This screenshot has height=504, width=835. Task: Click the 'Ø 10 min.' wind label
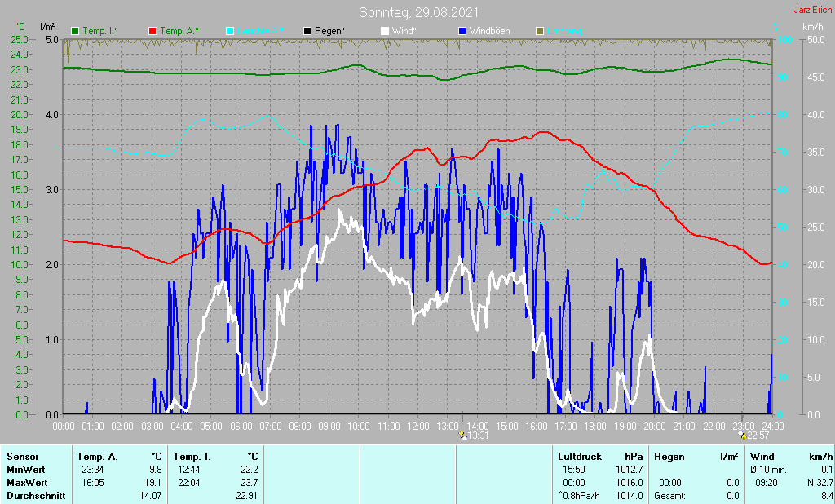click(770, 470)
